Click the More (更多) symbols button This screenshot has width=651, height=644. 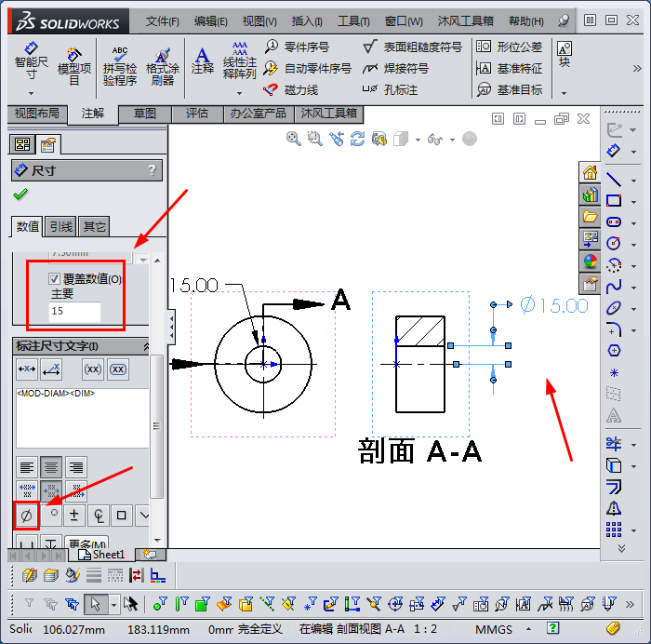(x=87, y=543)
